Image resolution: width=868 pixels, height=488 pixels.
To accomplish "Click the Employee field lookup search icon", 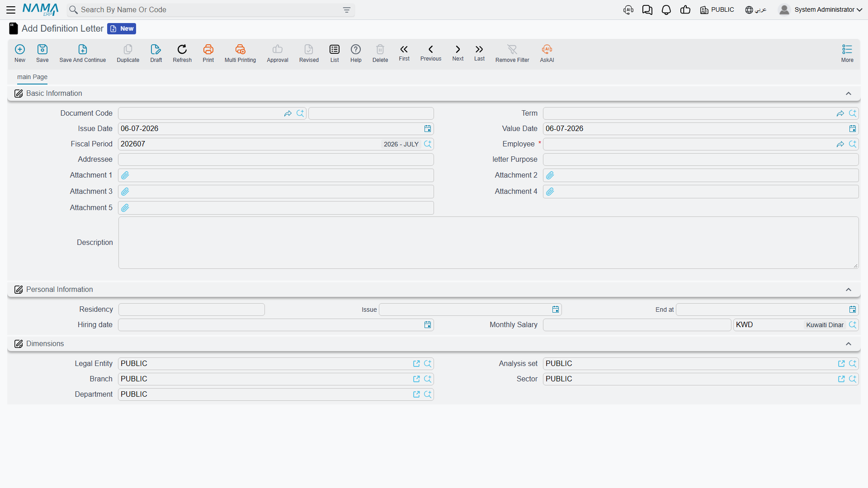I will (x=853, y=144).
